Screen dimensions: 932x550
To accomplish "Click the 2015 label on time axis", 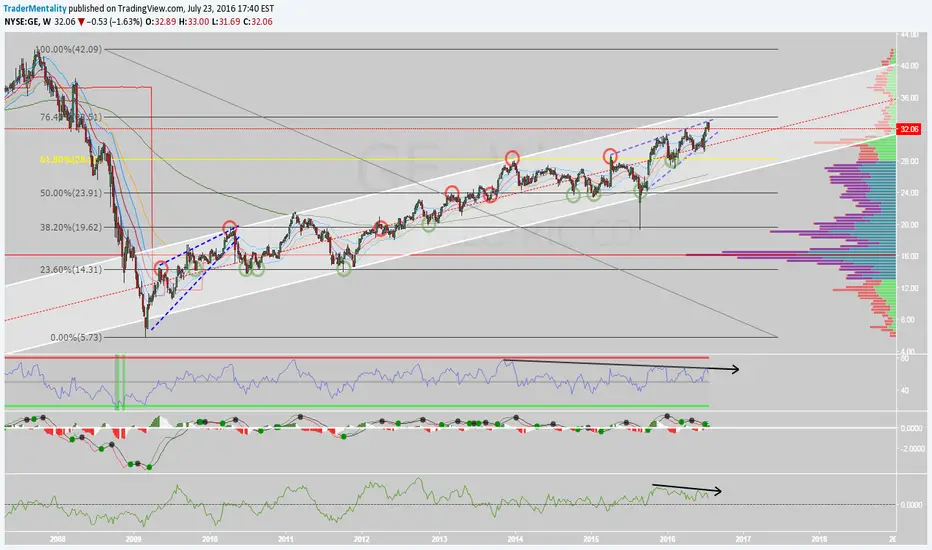I will pos(591,539).
